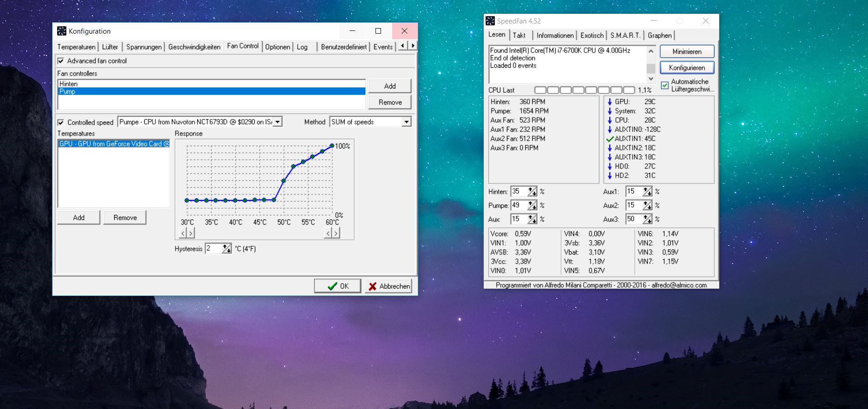The height and width of the screenshot is (409, 868).
Task: Click blue arrow beside AUXTIN3 reading
Action: click(x=610, y=157)
